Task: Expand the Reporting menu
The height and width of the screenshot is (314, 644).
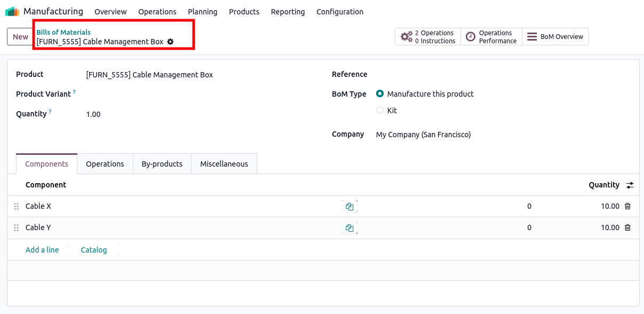Action: [288, 12]
